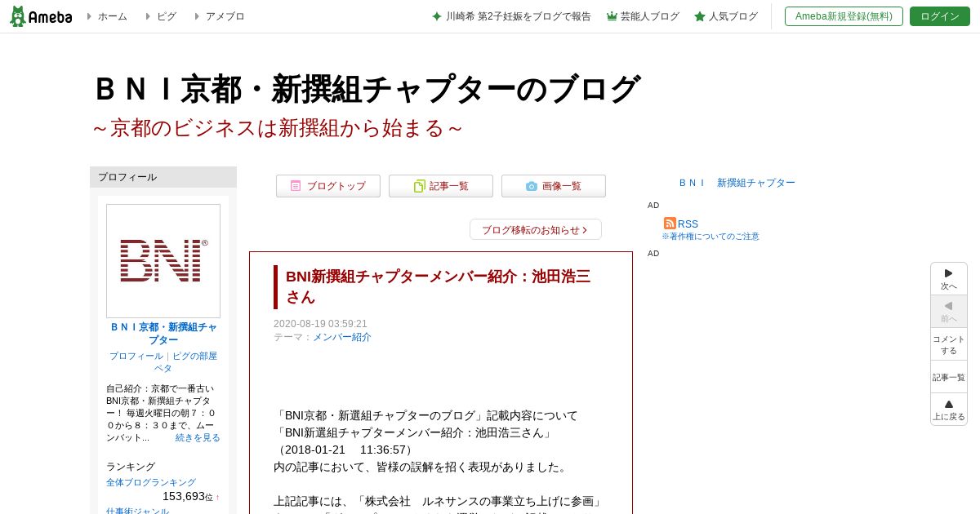Open アメブロ in top navigation

[225, 16]
